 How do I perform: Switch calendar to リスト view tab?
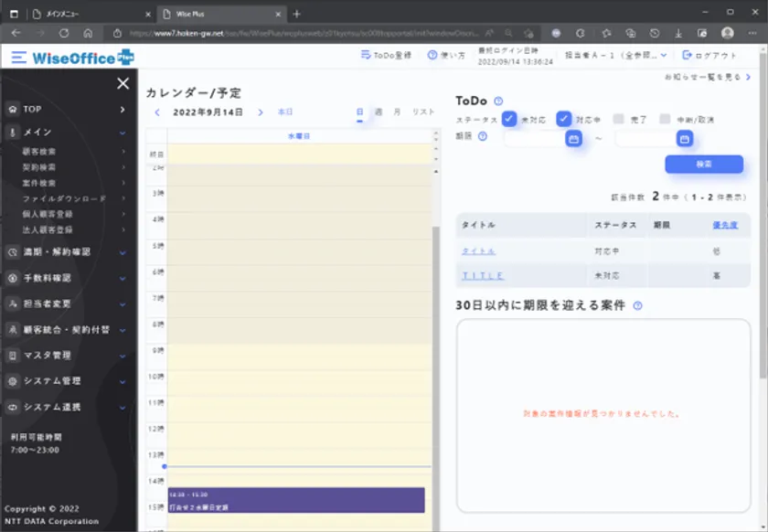(x=423, y=112)
